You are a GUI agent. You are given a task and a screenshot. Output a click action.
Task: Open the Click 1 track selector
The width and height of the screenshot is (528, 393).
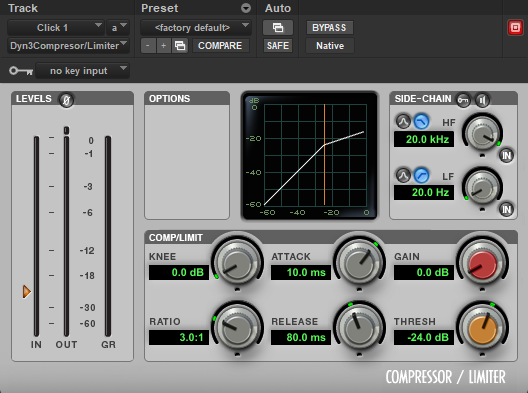(55, 28)
